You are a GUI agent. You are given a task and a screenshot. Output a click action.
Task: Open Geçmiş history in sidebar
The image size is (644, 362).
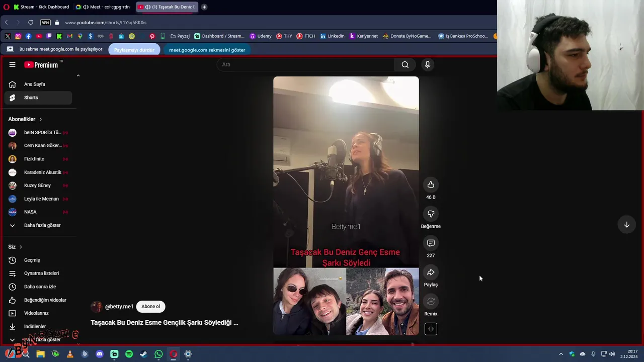tap(38, 260)
